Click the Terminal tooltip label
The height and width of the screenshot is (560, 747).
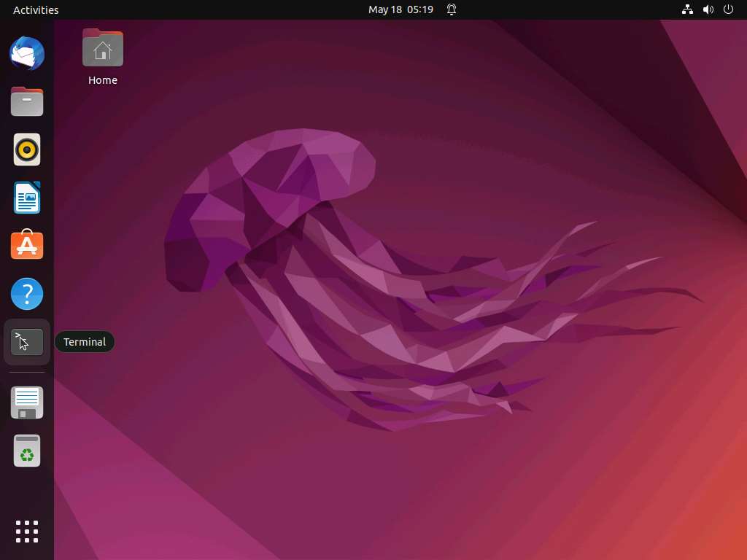point(85,342)
